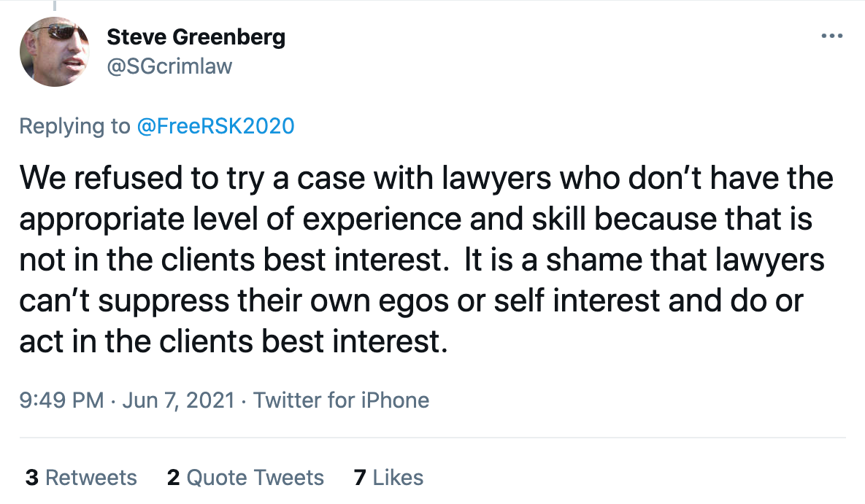
Task: Click the word "Retweets" in stats row
Action: (91, 477)
